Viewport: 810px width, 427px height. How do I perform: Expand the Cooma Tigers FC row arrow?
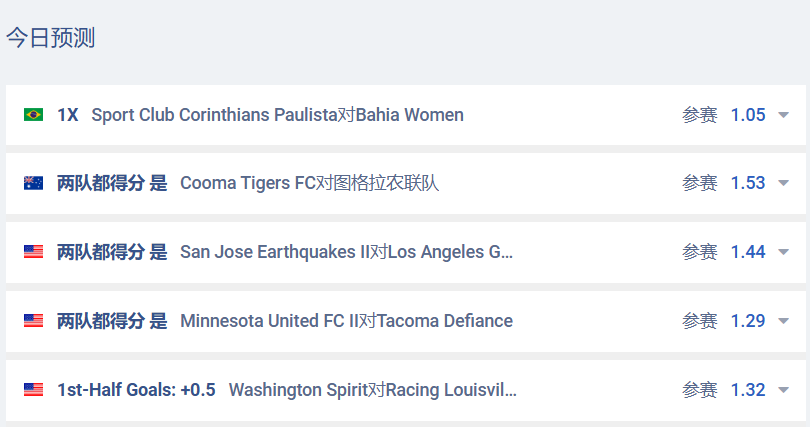pos(784,183)
